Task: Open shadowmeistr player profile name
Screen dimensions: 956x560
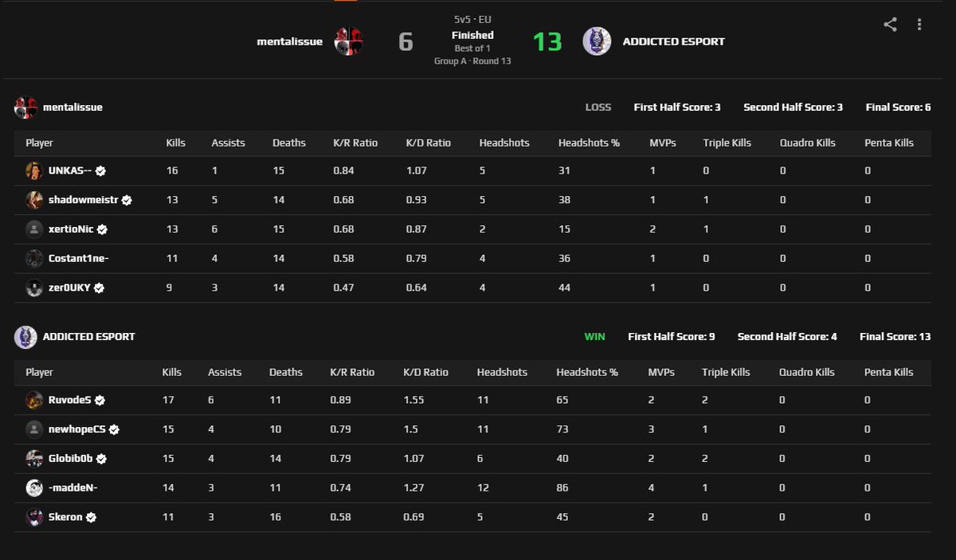Action: click(83, 200)
